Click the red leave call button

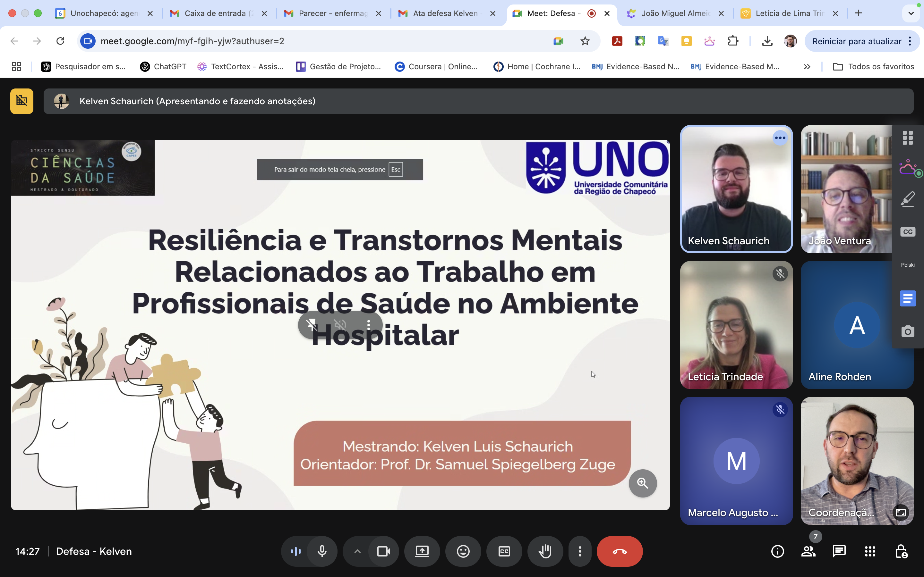(x=619, y=551)
